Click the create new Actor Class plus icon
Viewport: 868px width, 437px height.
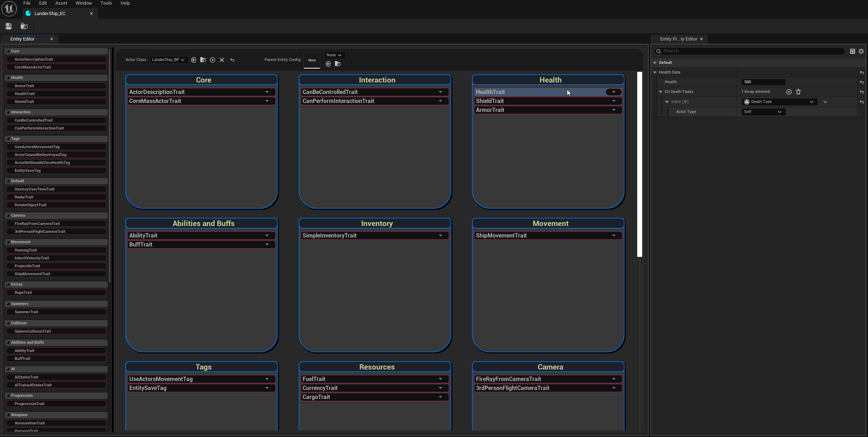(x=213, y=60)
